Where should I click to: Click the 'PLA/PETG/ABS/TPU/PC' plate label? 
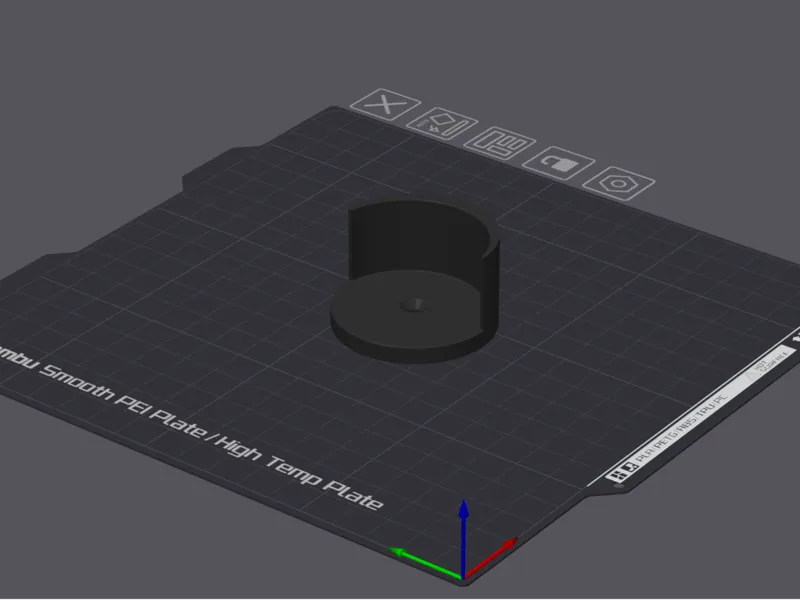683,429
